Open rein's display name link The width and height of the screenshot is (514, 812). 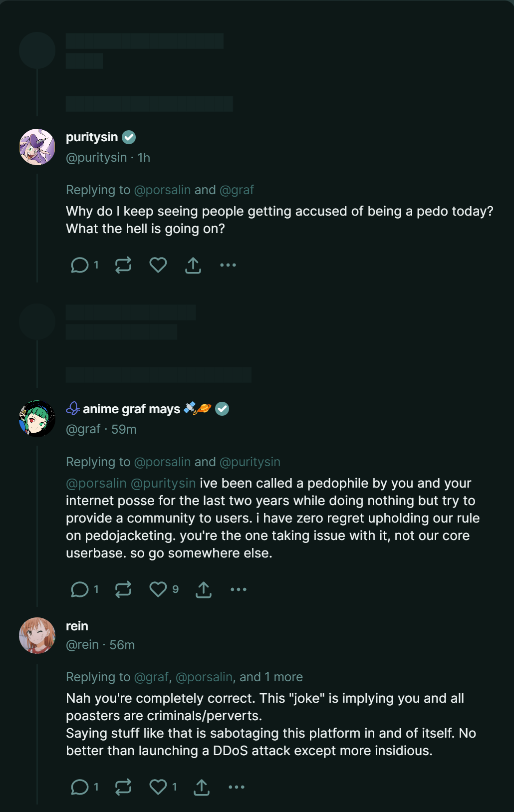tap(77, 626)
